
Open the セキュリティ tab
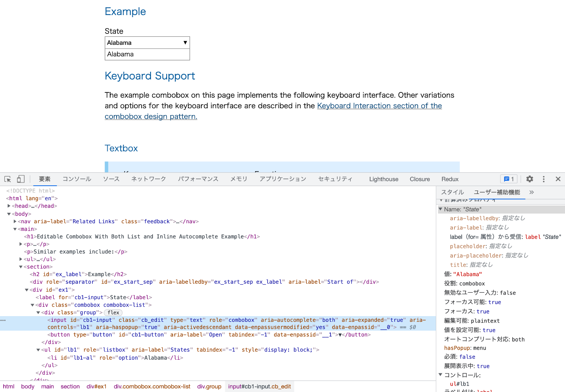[335, 179]
